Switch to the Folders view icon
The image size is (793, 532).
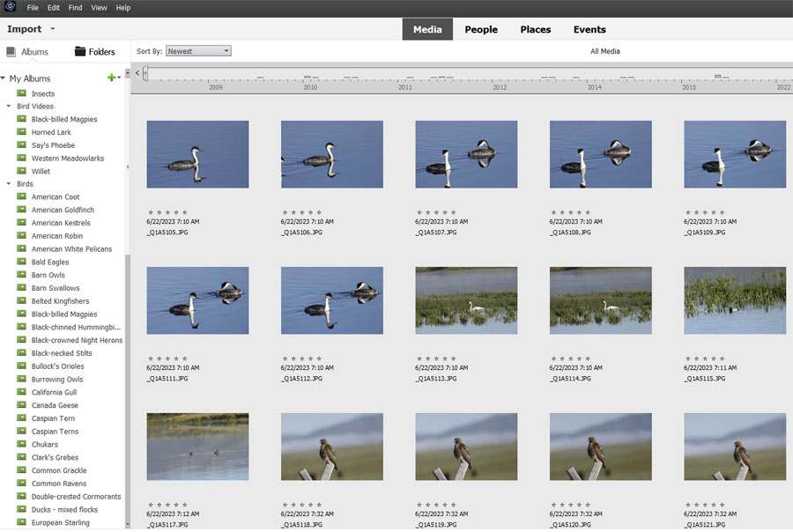click(80, 52)
